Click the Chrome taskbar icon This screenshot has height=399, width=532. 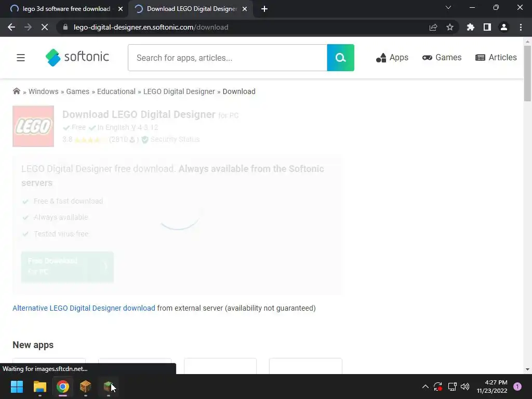(63, 387)
